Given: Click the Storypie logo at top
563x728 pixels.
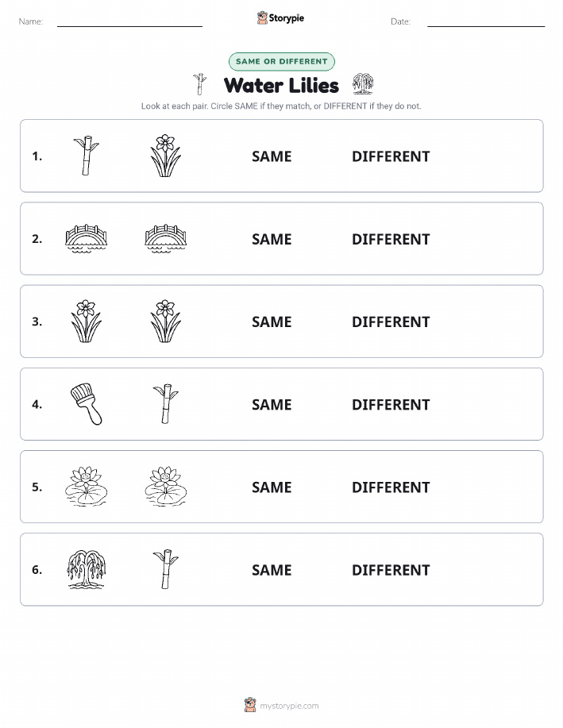Looking at the screenshot, I should click(280, 18).
